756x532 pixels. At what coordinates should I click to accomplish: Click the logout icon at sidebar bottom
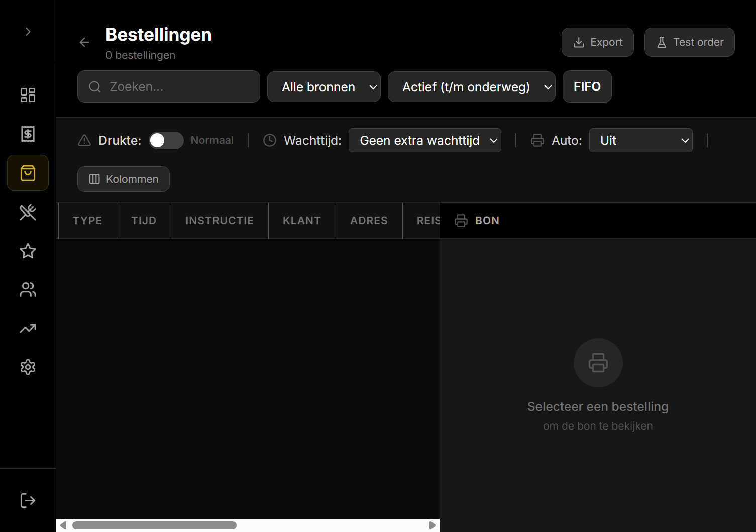point(28,500)
